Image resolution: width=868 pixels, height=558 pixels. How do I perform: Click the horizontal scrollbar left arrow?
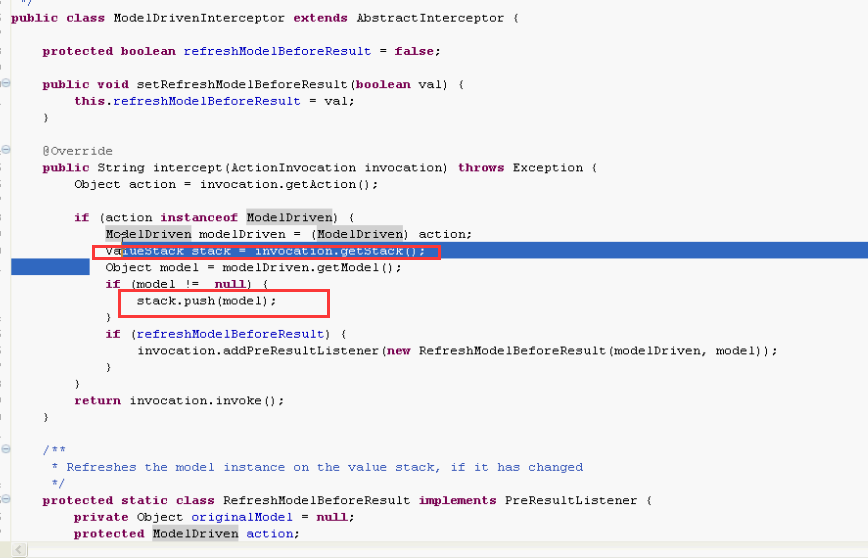pos(18,550)
